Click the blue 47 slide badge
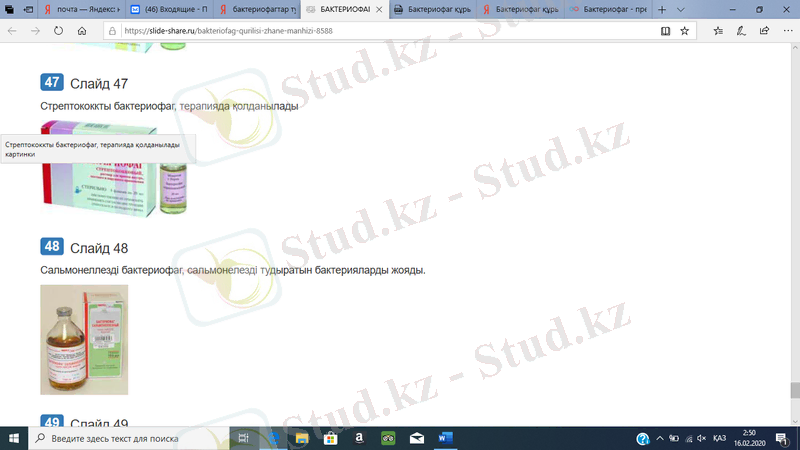Screen dimensions: 800x450 [52, 82]
